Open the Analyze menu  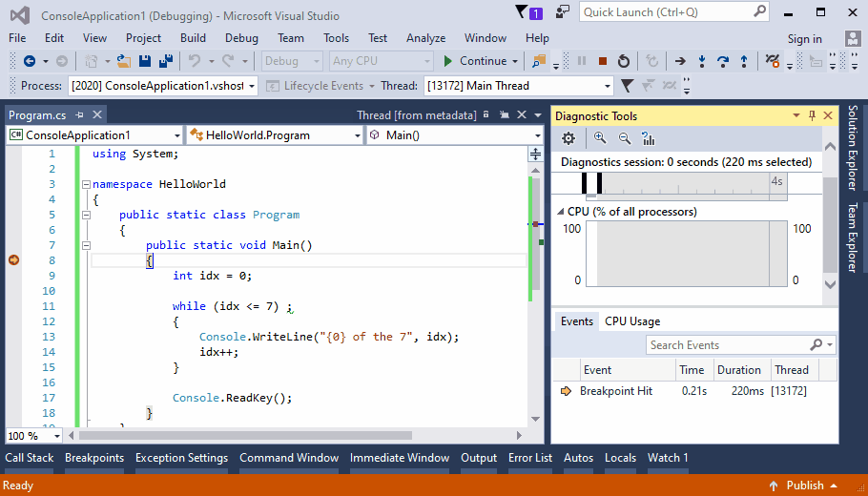[x=425, y=38]
